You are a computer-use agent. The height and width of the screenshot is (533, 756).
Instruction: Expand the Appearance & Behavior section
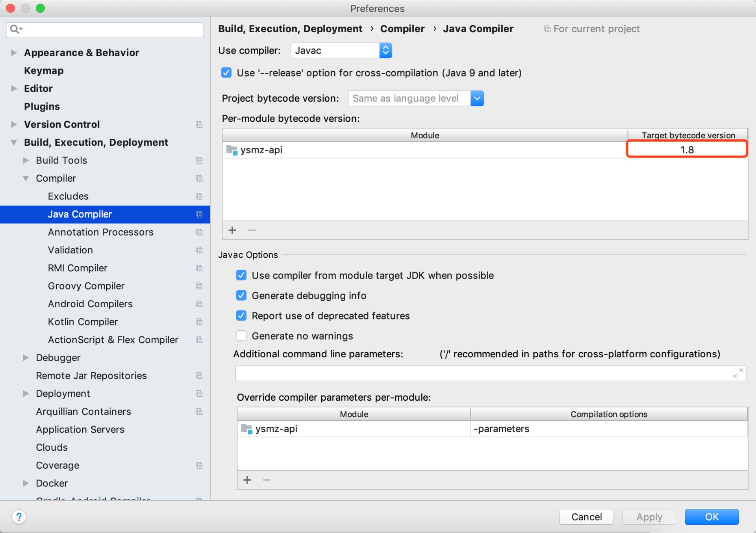tap(14, 52)
